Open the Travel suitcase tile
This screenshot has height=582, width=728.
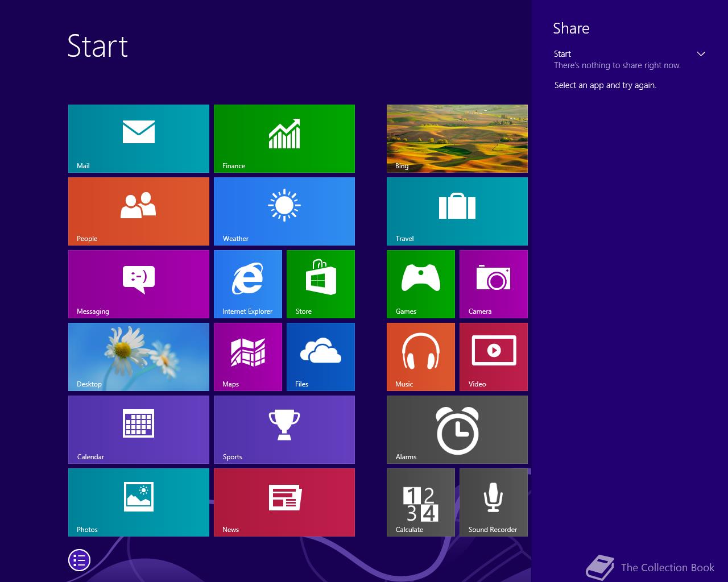(457, 211)
